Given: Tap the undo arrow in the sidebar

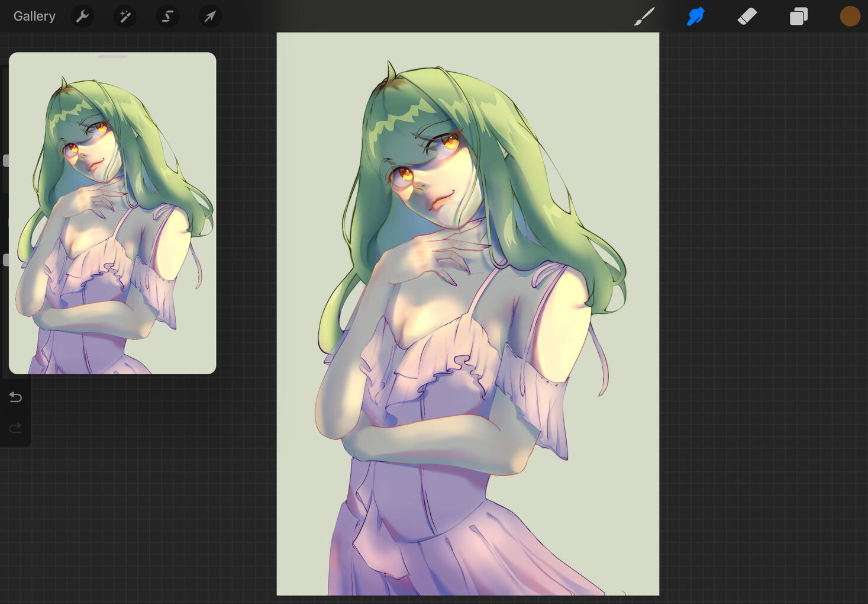Looking at the screenshot, I should coord(15,397).
